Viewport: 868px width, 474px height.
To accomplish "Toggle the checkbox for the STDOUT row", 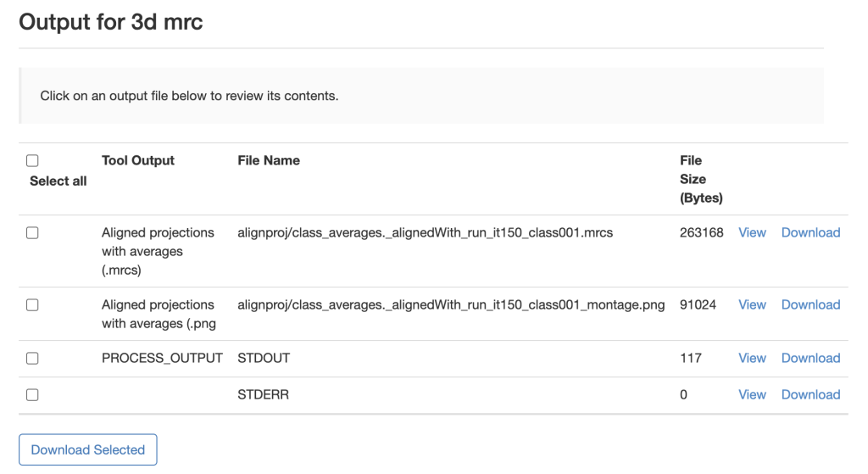I will pyautogui.click(x=32, y=359).
